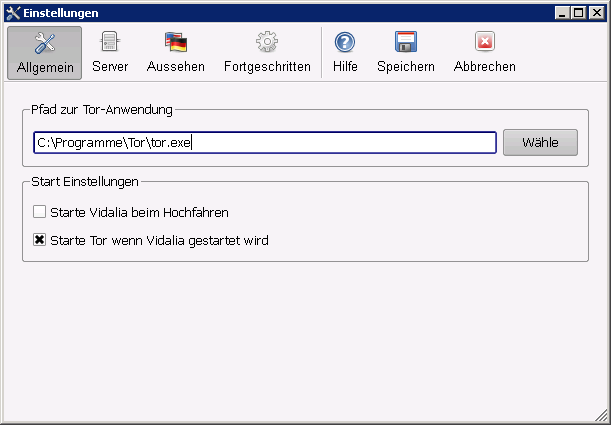This screenshot has height=425, width=611.
Task: Uncheck Starte Tor wenn Vidalia gestartet wird
Action: tap(39, 240)
